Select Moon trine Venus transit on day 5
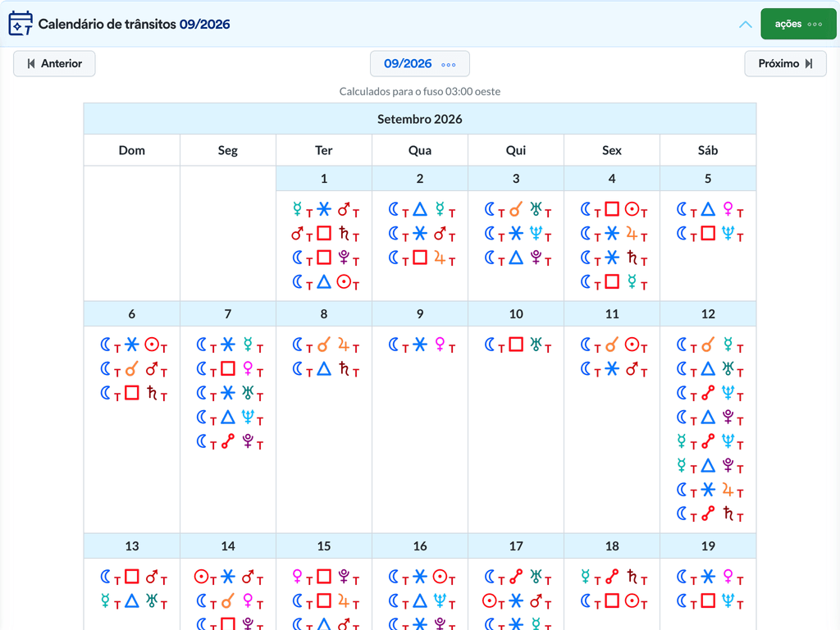Image resolution: width=840 pixels, height=630 pixels. [710, 209]
